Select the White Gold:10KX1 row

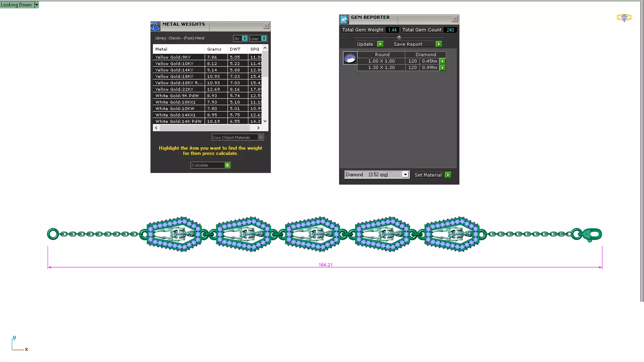pyautogui.click(x=207, y=102)
